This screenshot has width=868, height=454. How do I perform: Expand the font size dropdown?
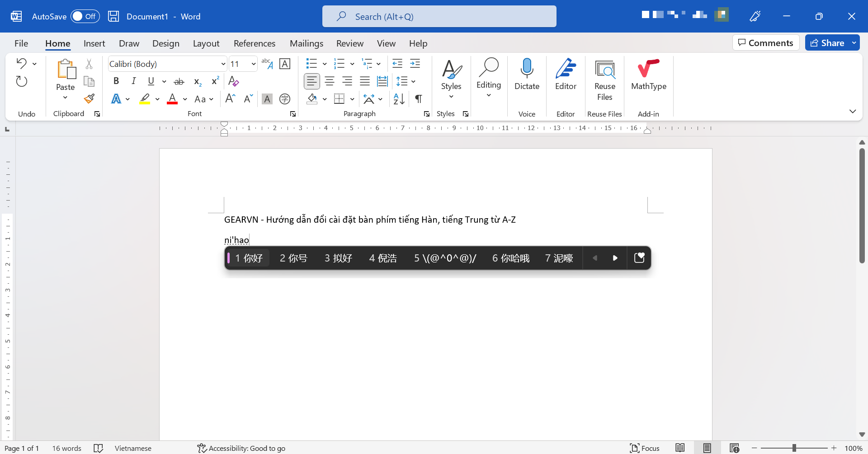(254, 64)
